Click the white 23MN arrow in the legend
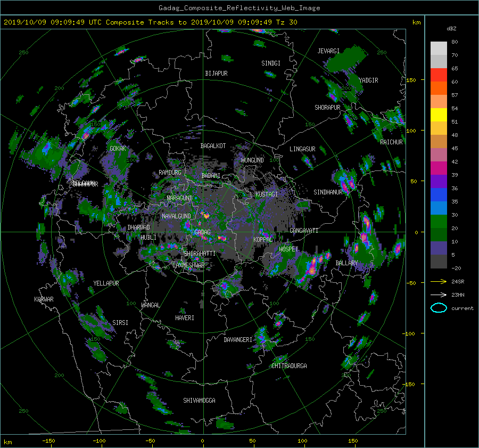Image resolution: width=479 pixels, height=448 pixels. coord(439,295)
